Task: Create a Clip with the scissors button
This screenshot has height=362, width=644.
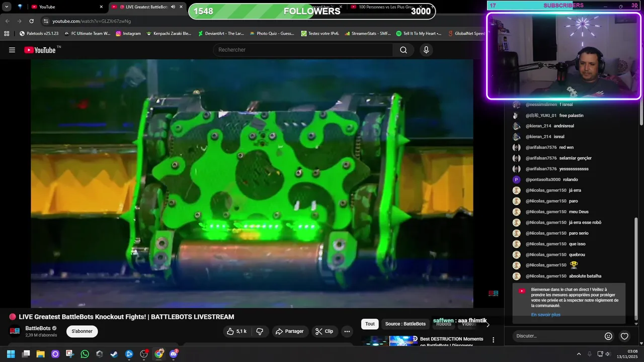Action: (324, 331)
